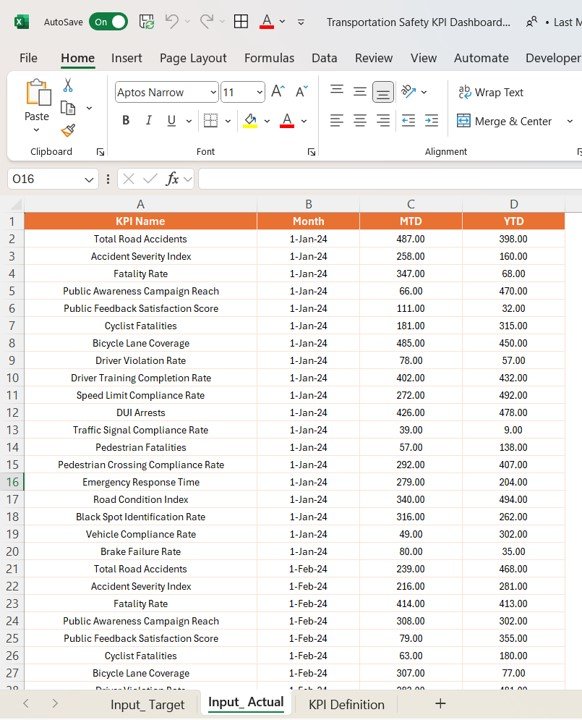Click the Excel app icon
Screen dimensions: 582x720
click(22, 22)
